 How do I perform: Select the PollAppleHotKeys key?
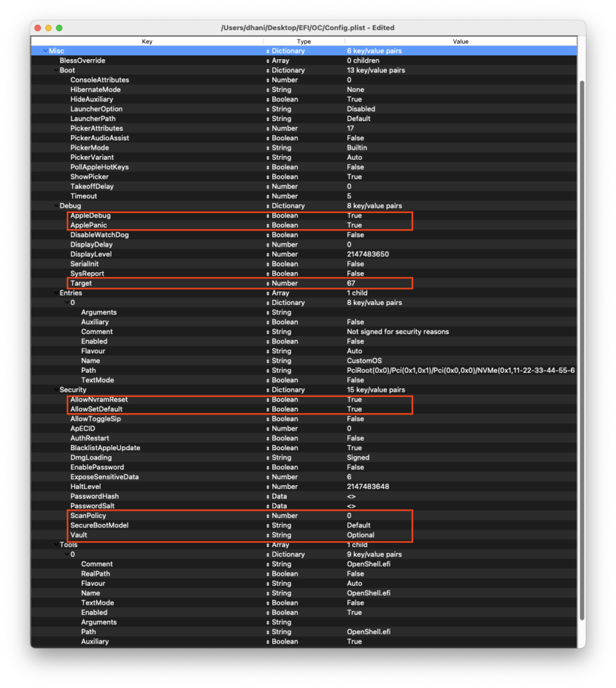click(99, 167)
